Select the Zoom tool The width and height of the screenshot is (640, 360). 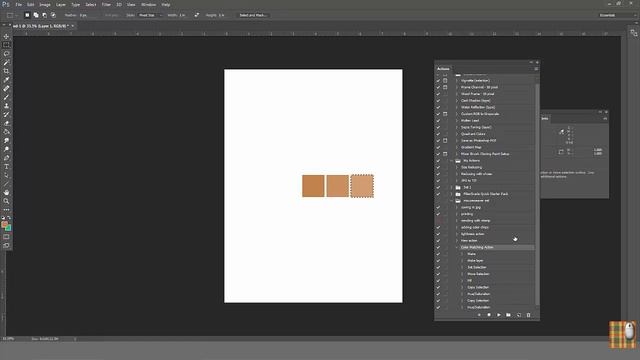6,201
